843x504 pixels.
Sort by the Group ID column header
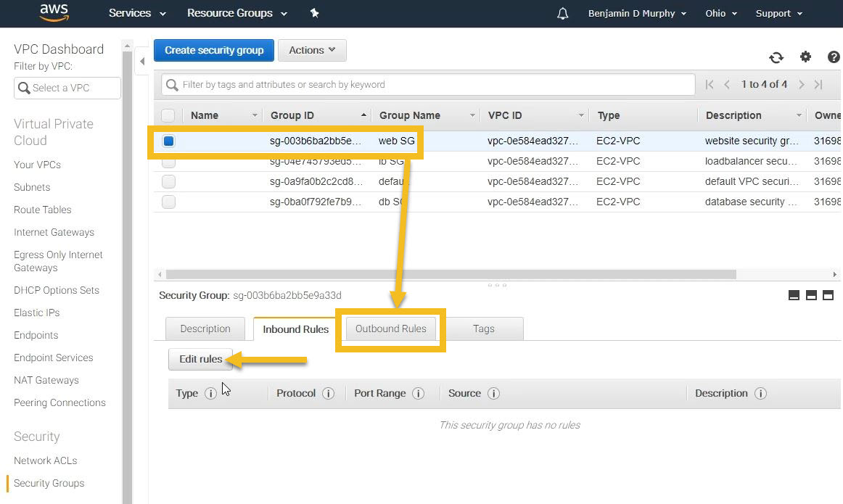click(317, 115)
